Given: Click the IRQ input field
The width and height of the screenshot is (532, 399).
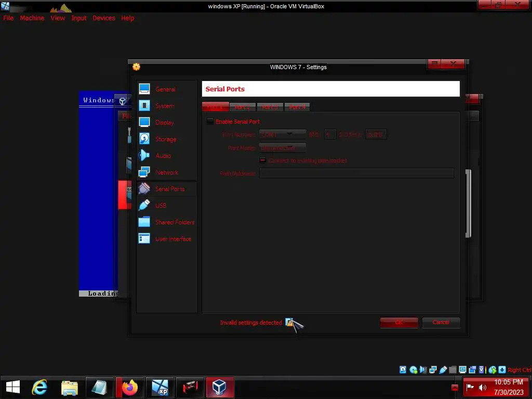Looking at the screenshot, I should pyautogui.click(x=330, y=135).
